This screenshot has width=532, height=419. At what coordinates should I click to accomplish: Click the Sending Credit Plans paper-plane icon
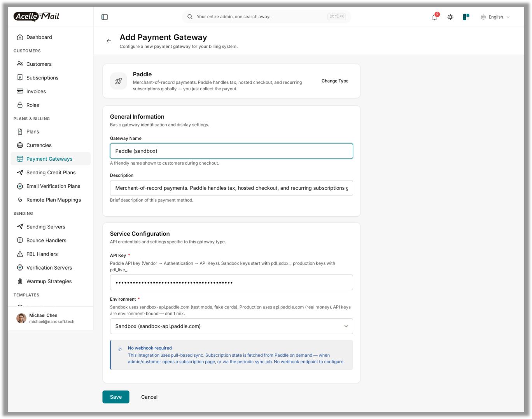(x=20, y=172)
